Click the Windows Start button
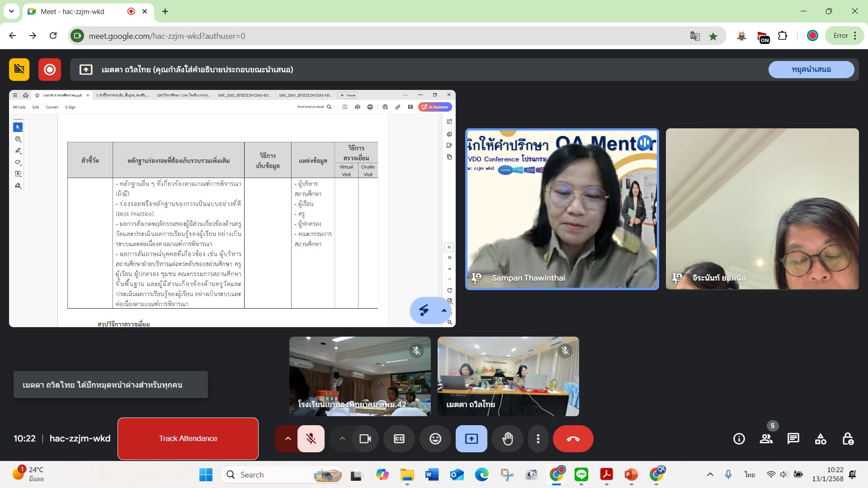Image resolution: width=868 pixels, height=488 pixels. coord(206,474)
